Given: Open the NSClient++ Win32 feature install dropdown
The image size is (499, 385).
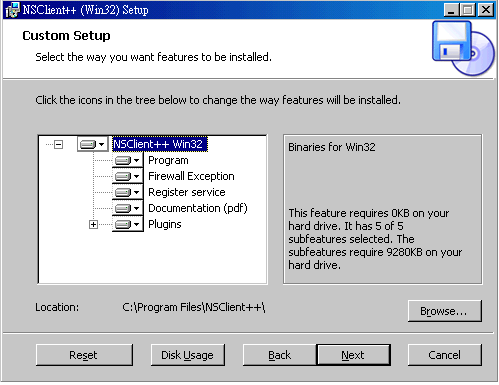Looking at the screenshot, I should tap(92, 144).
